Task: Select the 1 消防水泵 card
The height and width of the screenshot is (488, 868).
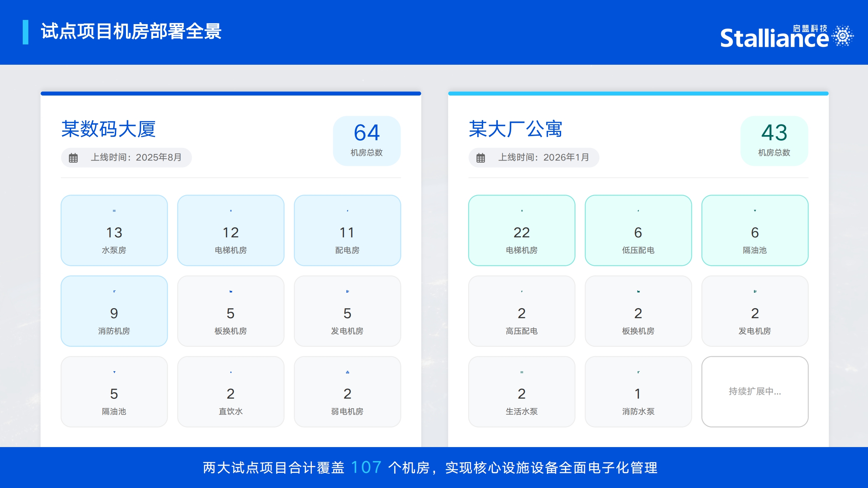Action: (638, 391)
